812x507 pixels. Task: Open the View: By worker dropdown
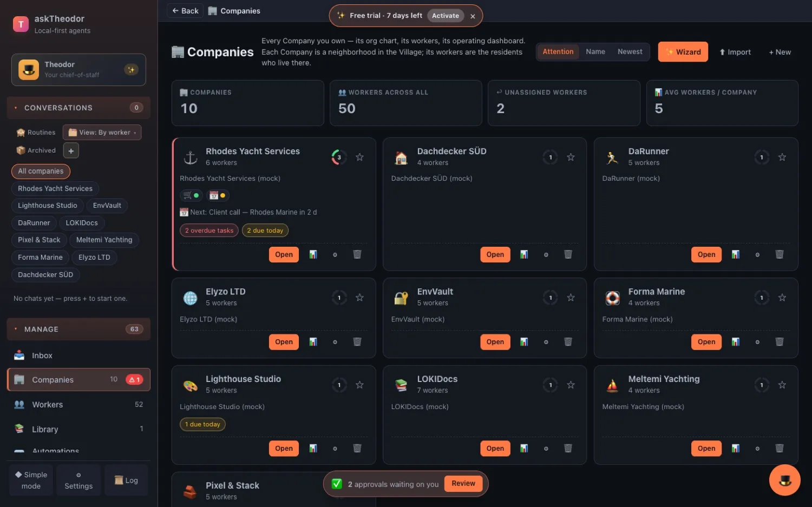pyautogui.click(x=102, y=133)
